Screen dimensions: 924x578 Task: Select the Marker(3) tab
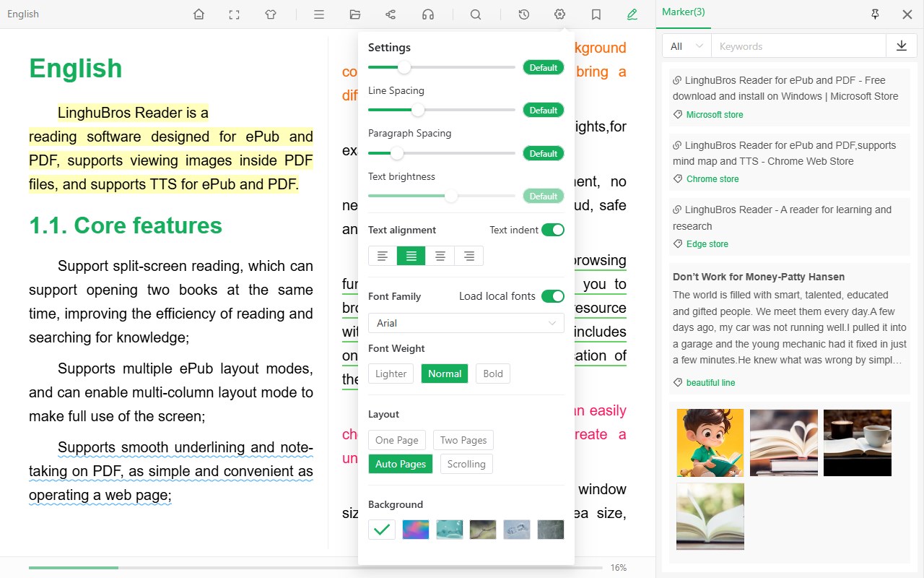tap(684, 12)
